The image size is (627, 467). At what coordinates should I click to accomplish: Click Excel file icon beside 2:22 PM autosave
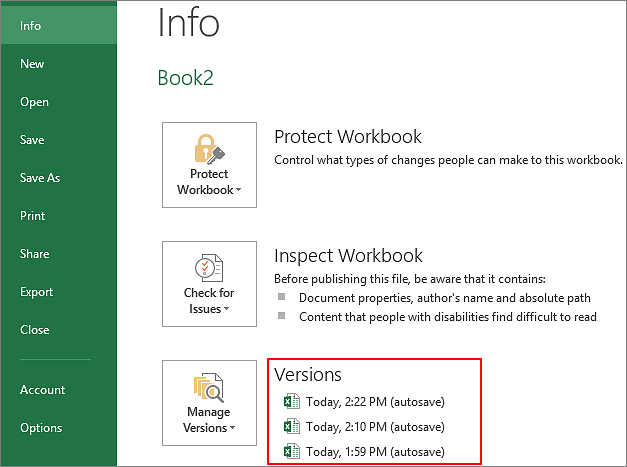[292, 402]
